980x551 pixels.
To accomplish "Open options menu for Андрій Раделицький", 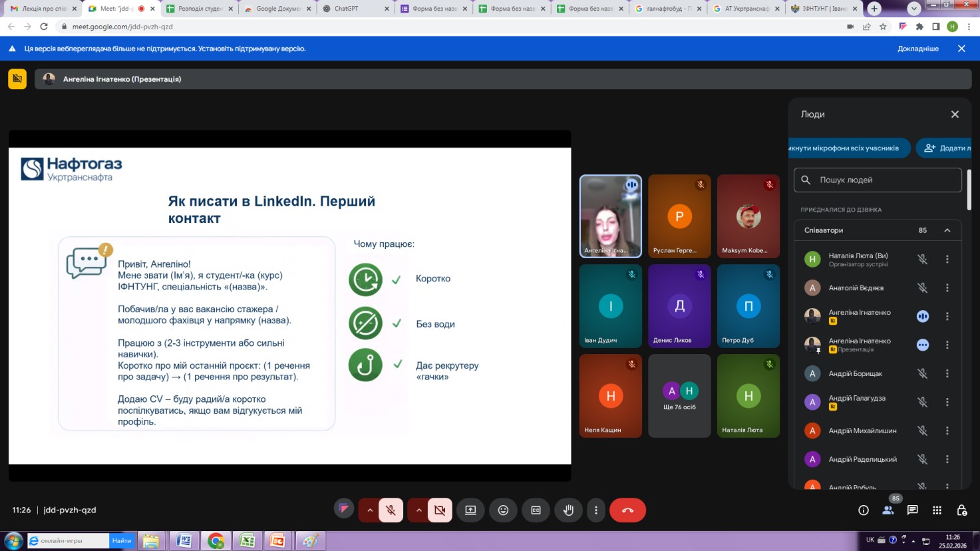I will point(947,459).
